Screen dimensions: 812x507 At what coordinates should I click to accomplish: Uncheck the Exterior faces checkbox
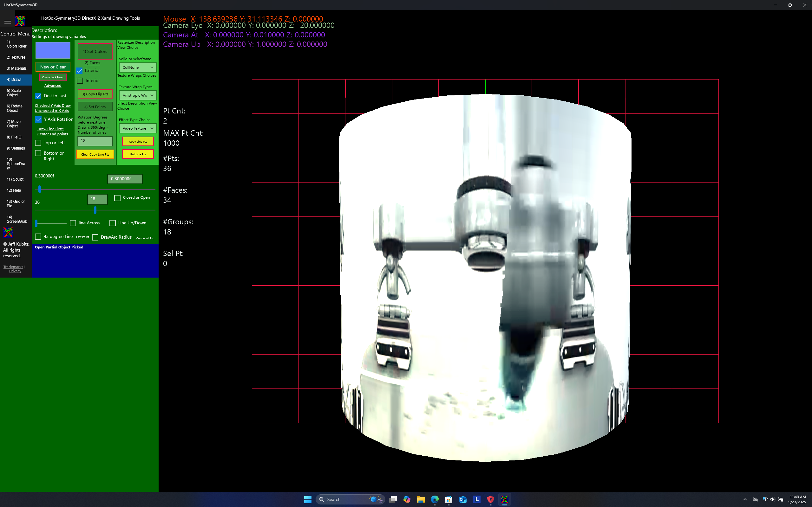tap(80, 70)
